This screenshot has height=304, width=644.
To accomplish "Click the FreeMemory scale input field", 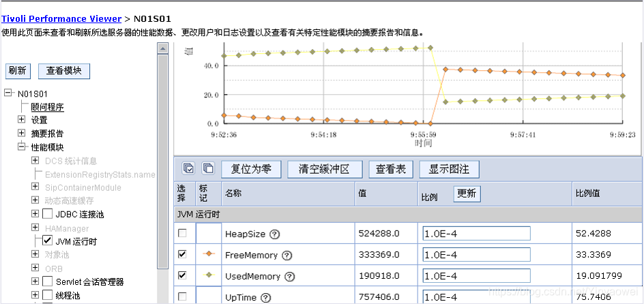I will (x=476, y=255).
